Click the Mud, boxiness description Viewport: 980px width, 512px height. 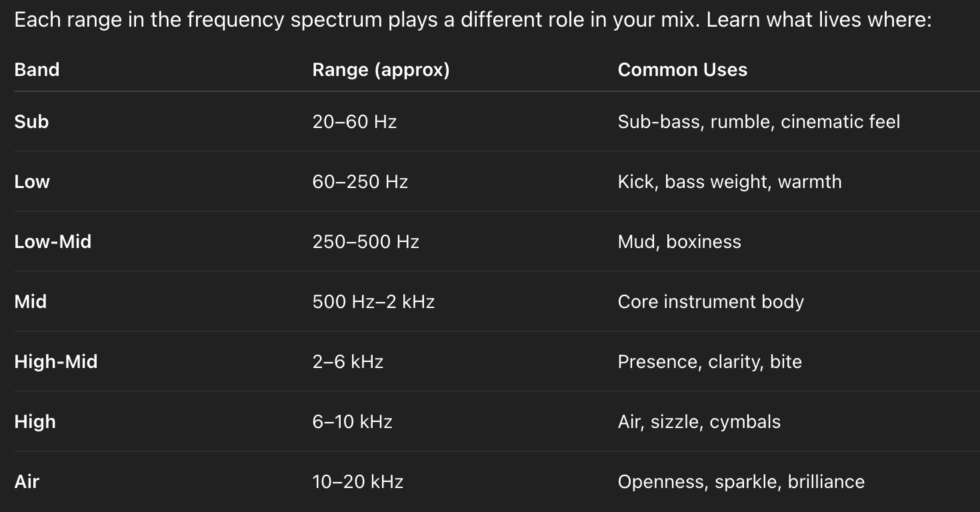679,242
